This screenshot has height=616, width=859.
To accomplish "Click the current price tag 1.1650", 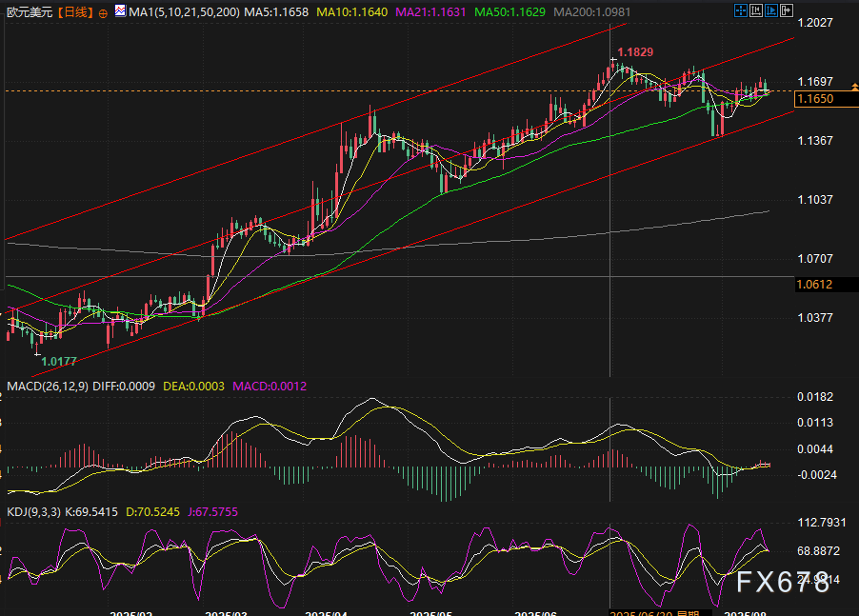I will (x=815, y=99).
